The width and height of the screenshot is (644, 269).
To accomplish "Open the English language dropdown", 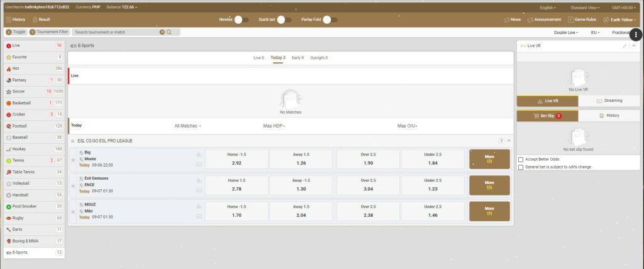I will (x=548, y=8).
